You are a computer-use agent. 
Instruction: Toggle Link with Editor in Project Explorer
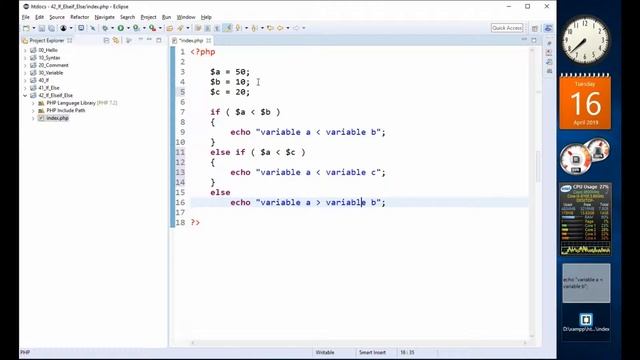pos(116,40)
